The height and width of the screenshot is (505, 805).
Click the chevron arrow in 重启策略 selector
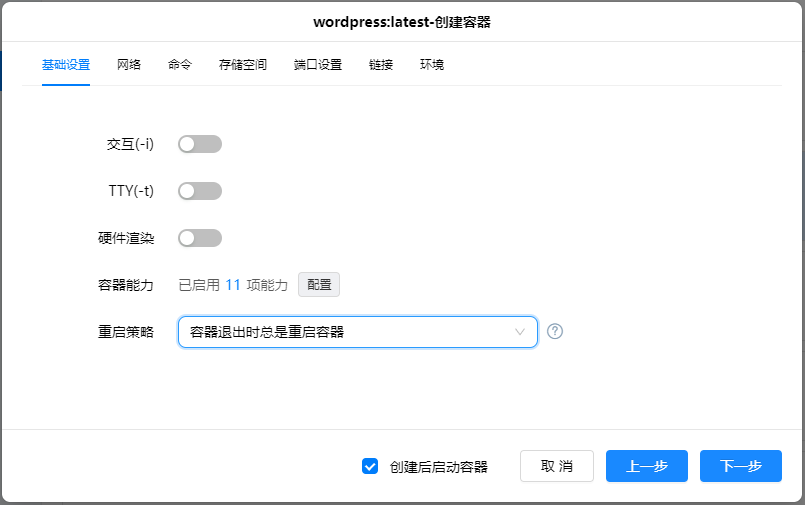[x=520, y=332]
